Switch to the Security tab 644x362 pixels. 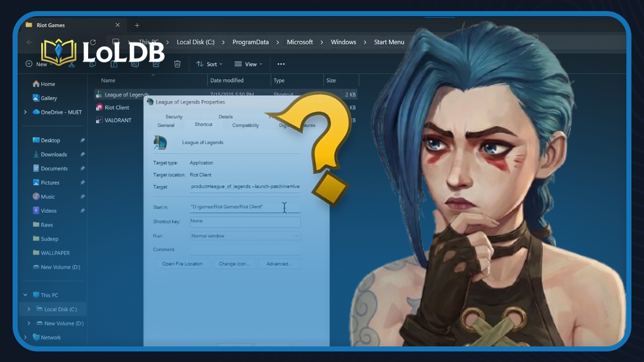point(174,116)
